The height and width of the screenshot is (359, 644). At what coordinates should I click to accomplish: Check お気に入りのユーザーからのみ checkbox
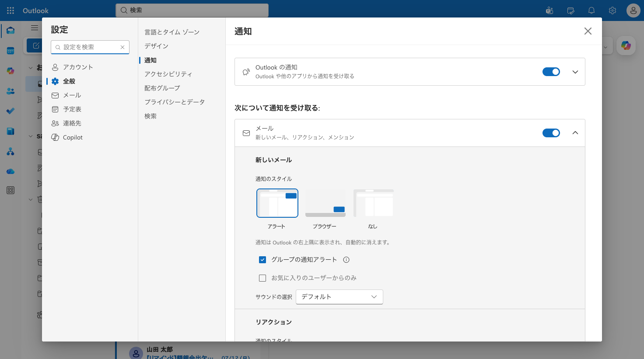coord(262,278)
